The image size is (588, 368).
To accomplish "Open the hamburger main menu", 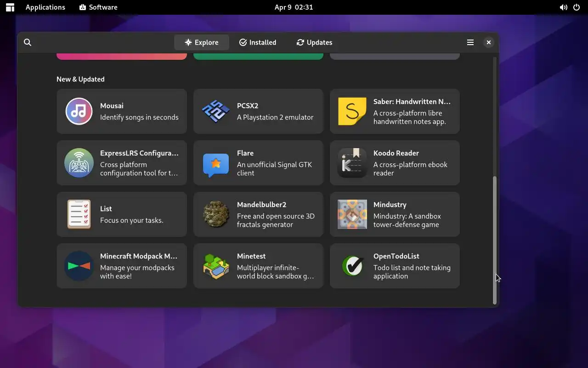I will 470,42.
